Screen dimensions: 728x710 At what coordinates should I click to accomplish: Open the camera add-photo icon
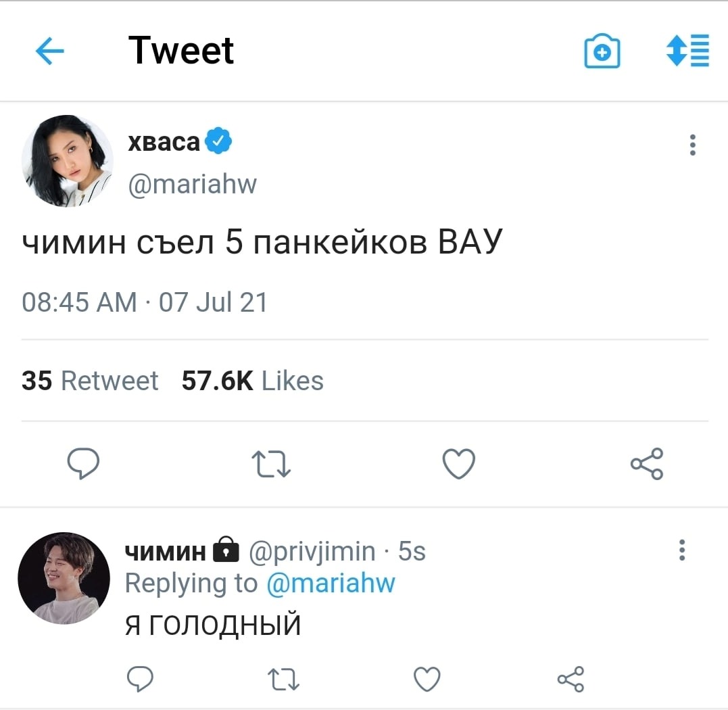602,51
